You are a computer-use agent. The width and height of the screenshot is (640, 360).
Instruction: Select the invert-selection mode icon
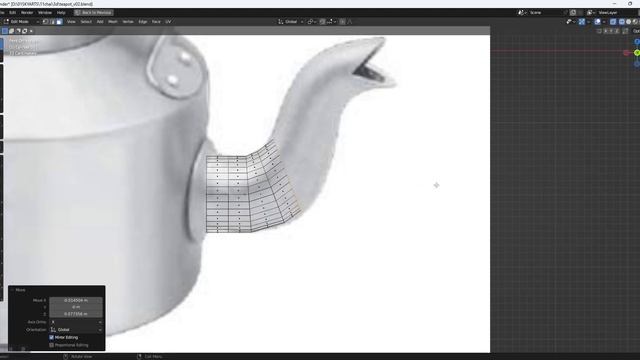coord(24,31)
